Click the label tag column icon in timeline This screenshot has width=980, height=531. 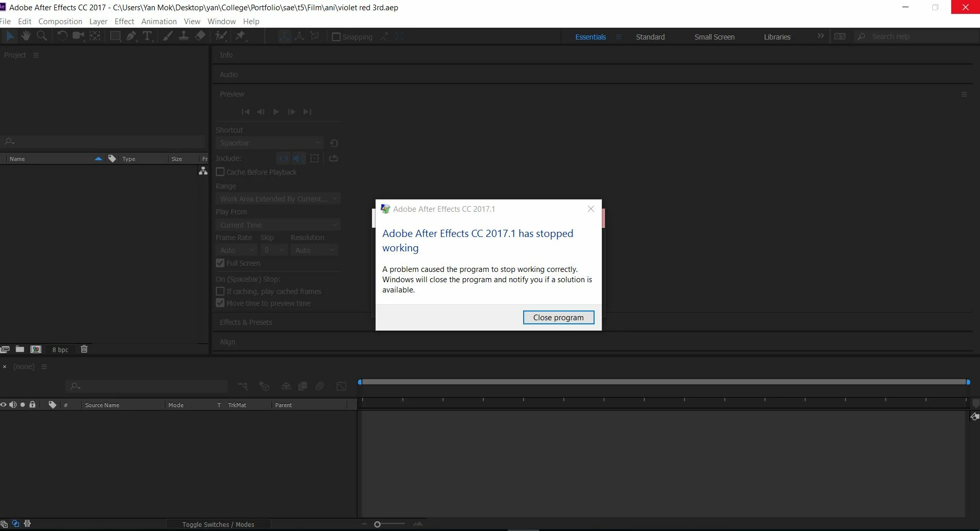point(52,405)
